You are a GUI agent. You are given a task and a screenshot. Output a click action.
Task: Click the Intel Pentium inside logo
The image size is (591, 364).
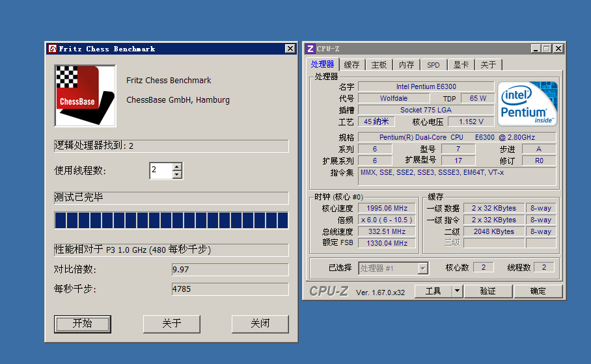pyautogui.click(x=527, y=103)
